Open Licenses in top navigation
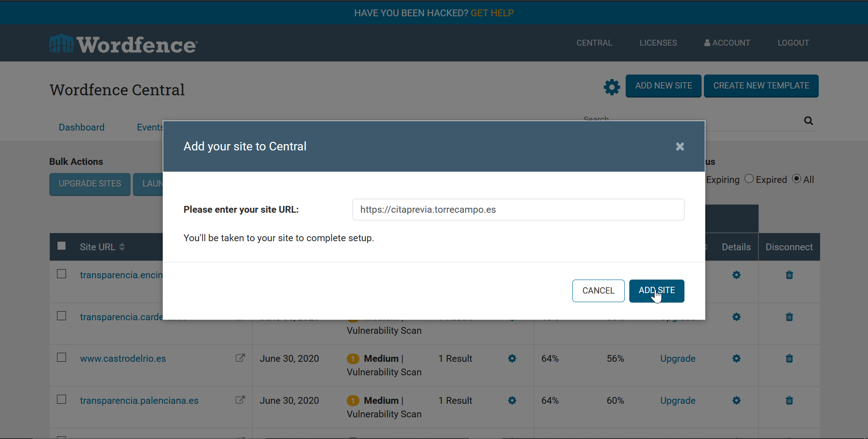Viewport: 868px width, 439px height. pyautogui.click(x=658, y=43)
